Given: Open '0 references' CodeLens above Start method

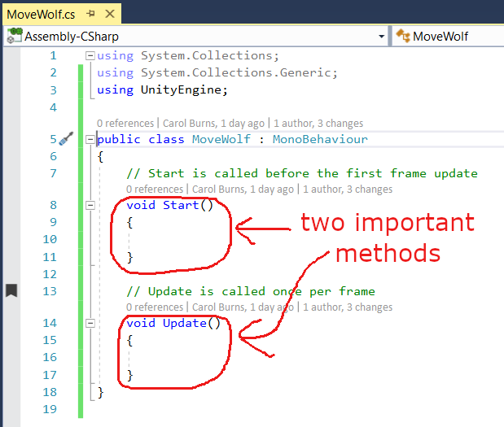Looking at the screenshot, I should (155, 189).
